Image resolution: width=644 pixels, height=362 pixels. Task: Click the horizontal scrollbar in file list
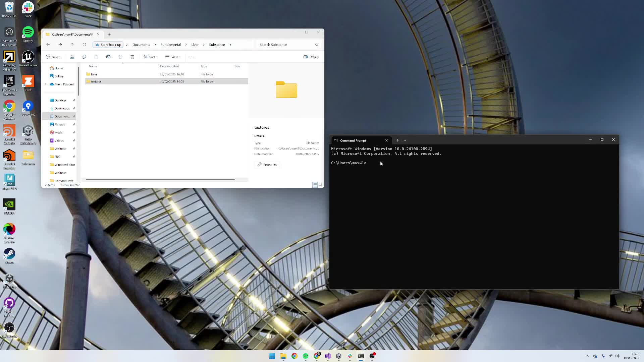[x=160, y=180]
